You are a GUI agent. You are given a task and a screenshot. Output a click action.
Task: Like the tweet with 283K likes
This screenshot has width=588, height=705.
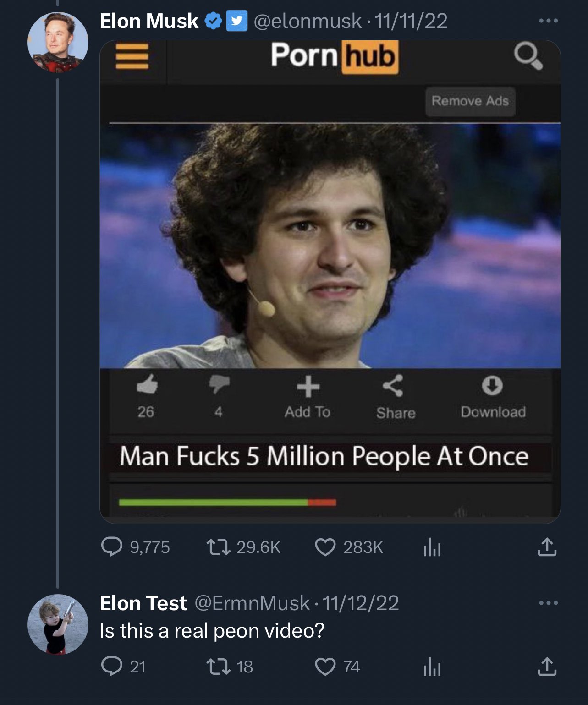pyautogui.click(x=325, y=547)
